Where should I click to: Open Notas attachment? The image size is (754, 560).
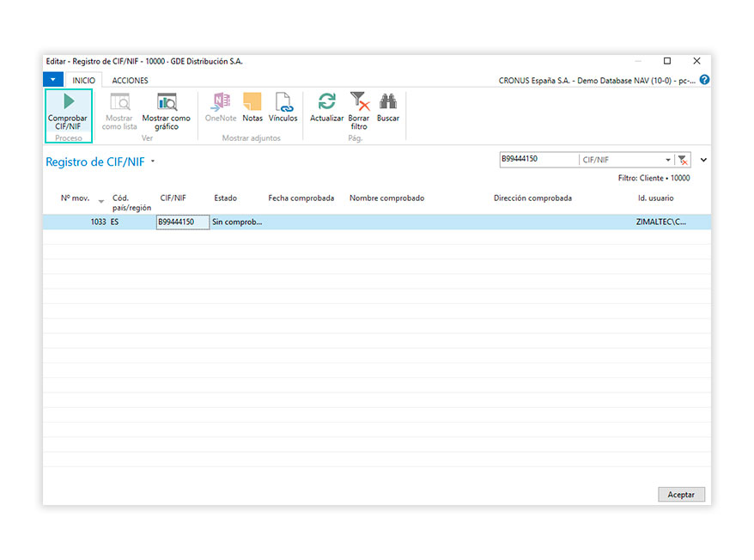pos(252,103)
